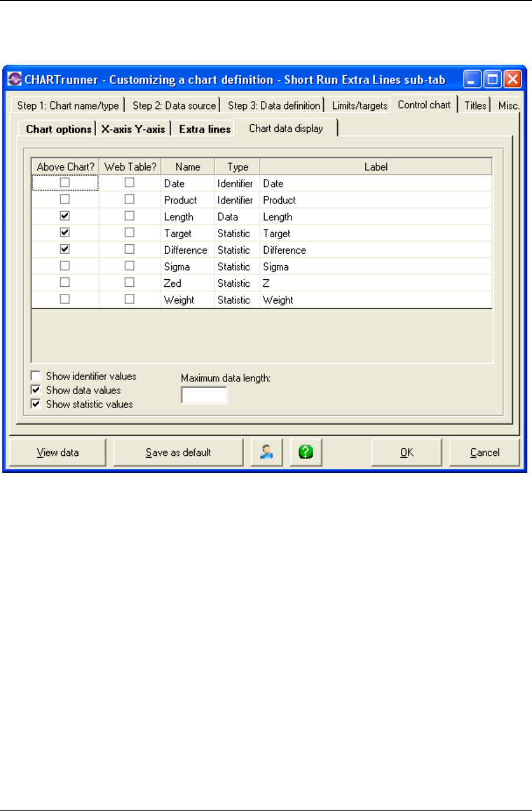Uncheck Above Chart box for Difference row
The height and width of the screenshot is (811, 532).
pyautogui.click(x=65, y=249)
